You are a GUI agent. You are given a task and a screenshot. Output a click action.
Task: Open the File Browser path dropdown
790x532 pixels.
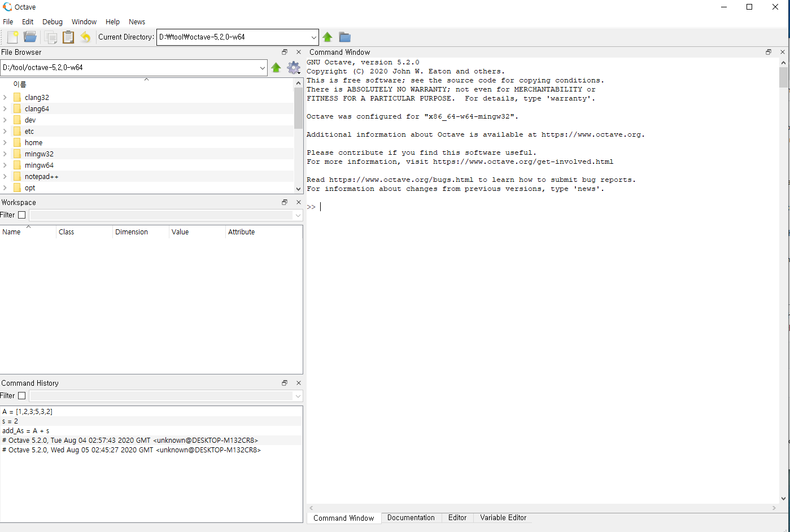coord(263,68)
